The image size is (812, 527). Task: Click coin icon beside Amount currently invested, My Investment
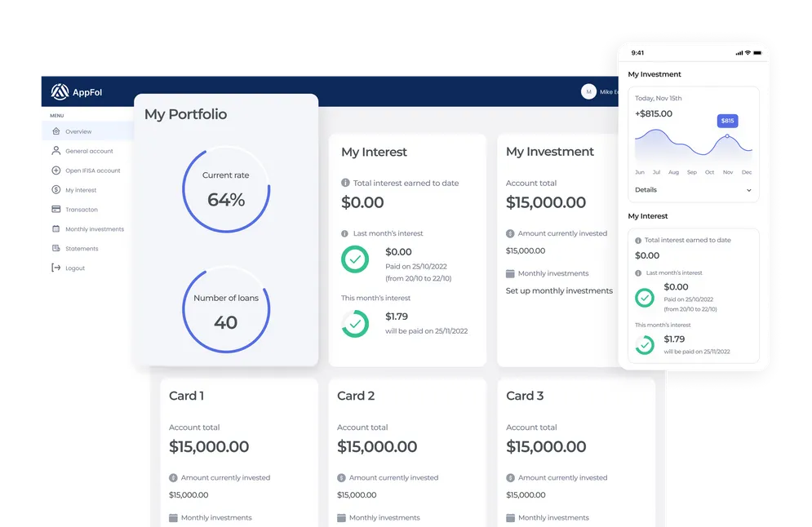click(x=510, y=233)
